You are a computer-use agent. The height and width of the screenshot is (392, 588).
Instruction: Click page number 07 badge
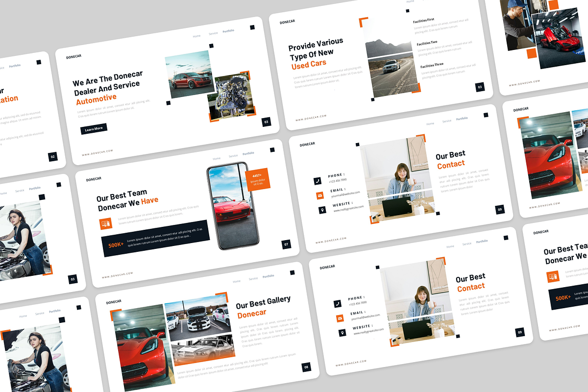click(x=287, y=244)
